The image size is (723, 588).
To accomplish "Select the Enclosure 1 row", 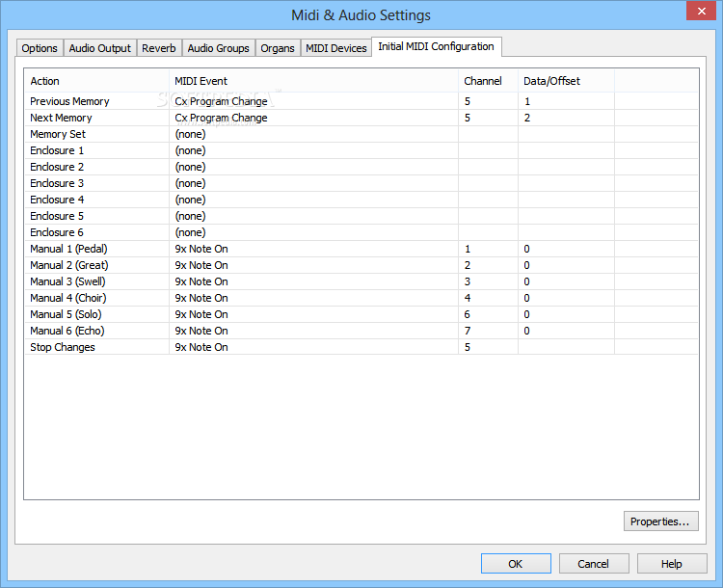I will click(x=361, y=150).
